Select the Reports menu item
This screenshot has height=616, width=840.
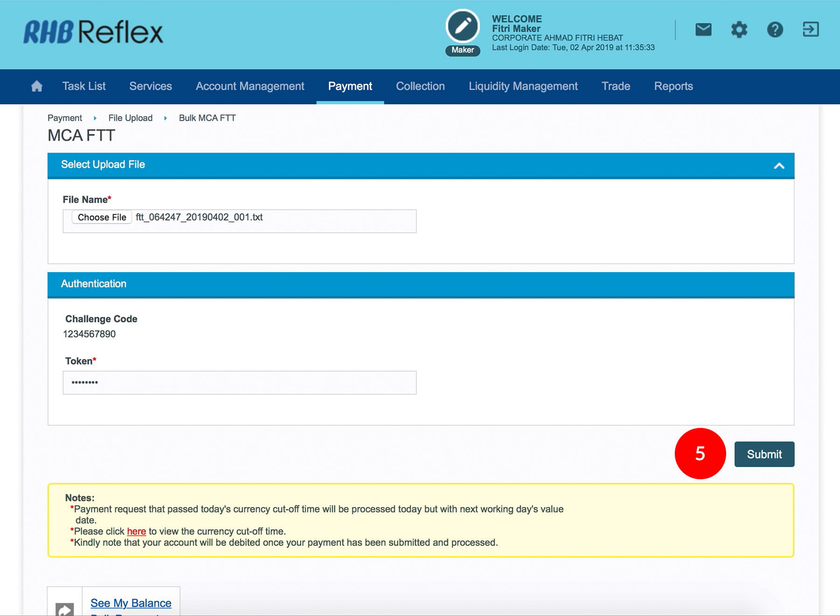pos(673,86)
